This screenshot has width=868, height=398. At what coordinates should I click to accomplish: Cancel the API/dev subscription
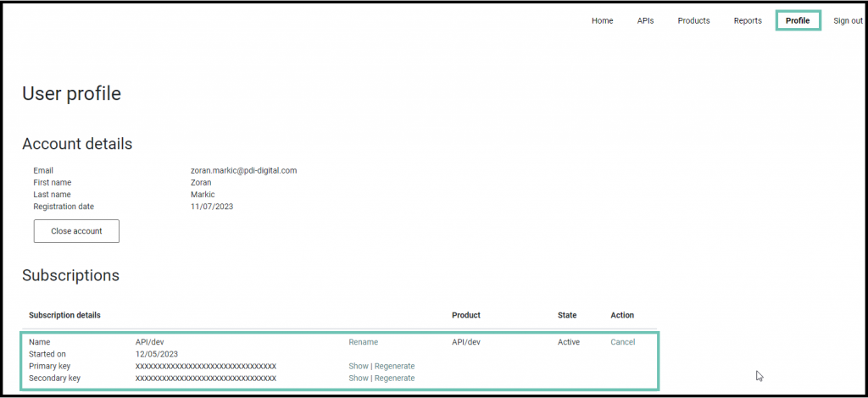(622, 342)
